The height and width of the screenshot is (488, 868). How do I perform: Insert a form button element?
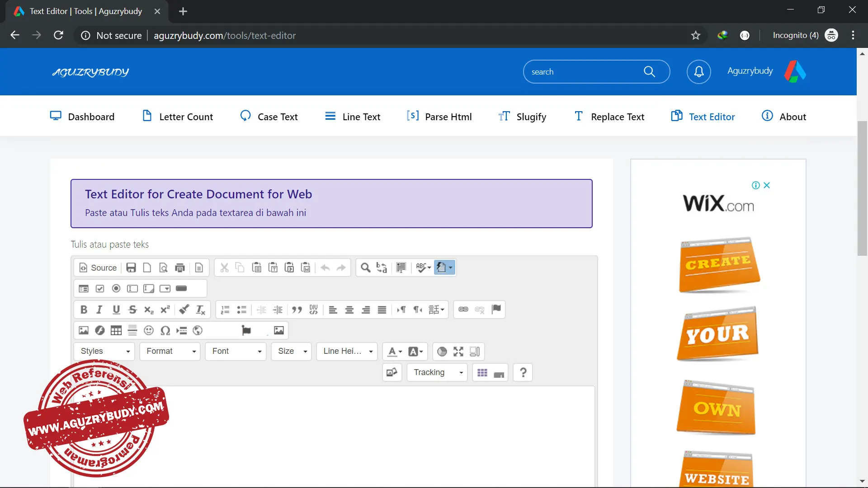tap(181, 289)
